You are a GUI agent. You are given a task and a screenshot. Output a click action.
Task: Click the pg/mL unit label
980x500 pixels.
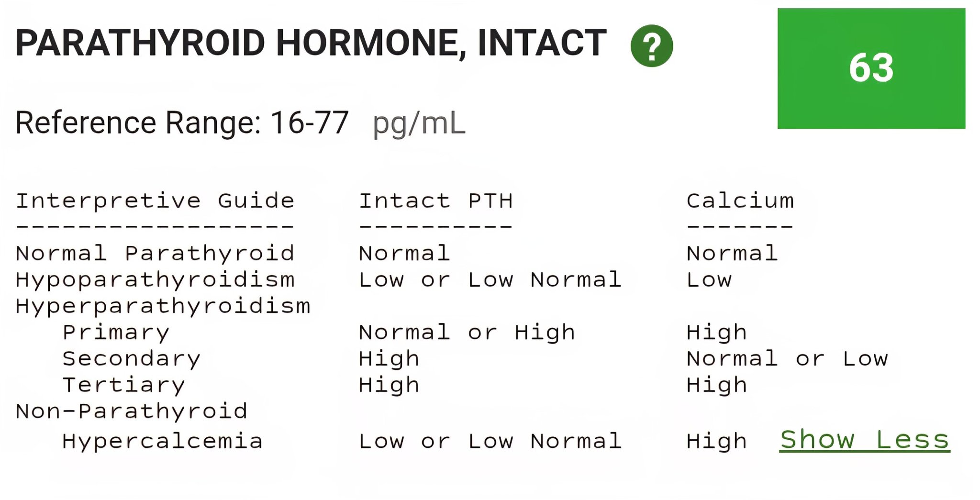419,124
